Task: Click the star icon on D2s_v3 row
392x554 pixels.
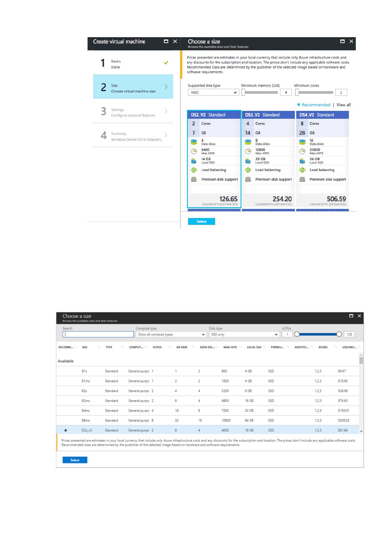Action: 65,430
